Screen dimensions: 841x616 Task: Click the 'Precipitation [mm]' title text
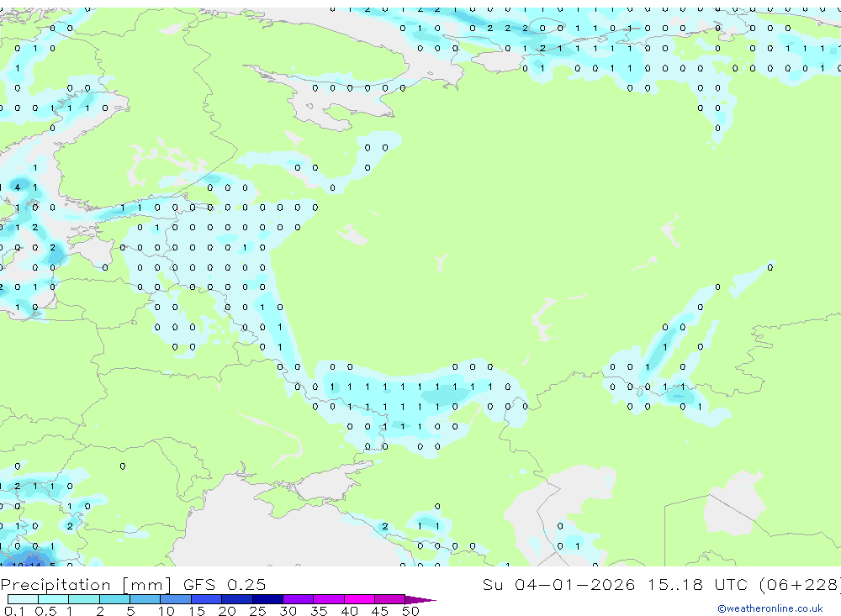(86, 584)
